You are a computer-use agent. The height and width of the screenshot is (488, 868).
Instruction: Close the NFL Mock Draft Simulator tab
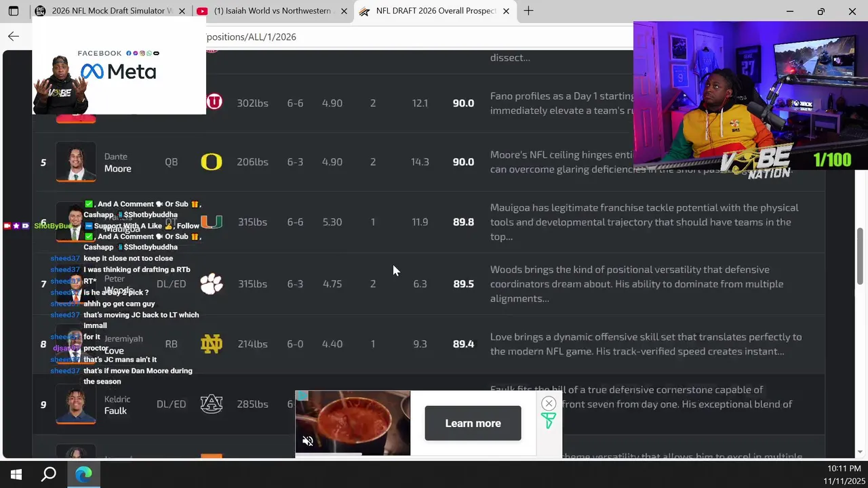pyautogui.click(x=183, y=11)
